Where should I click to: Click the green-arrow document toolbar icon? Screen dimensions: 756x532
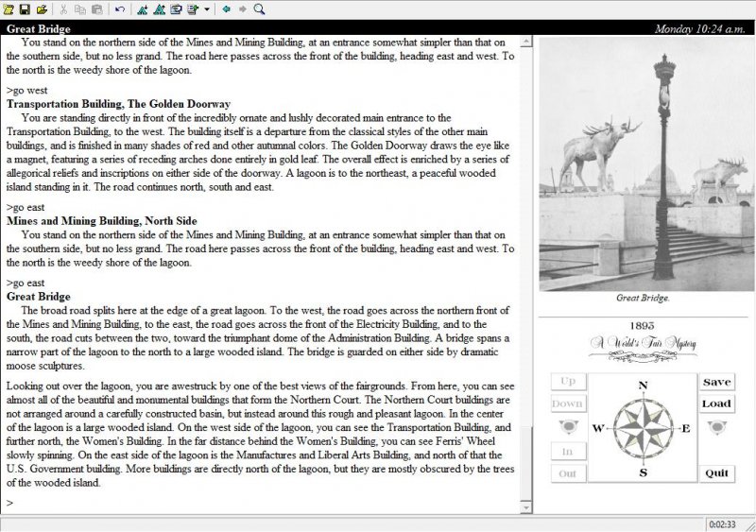(x=193, y=9)
